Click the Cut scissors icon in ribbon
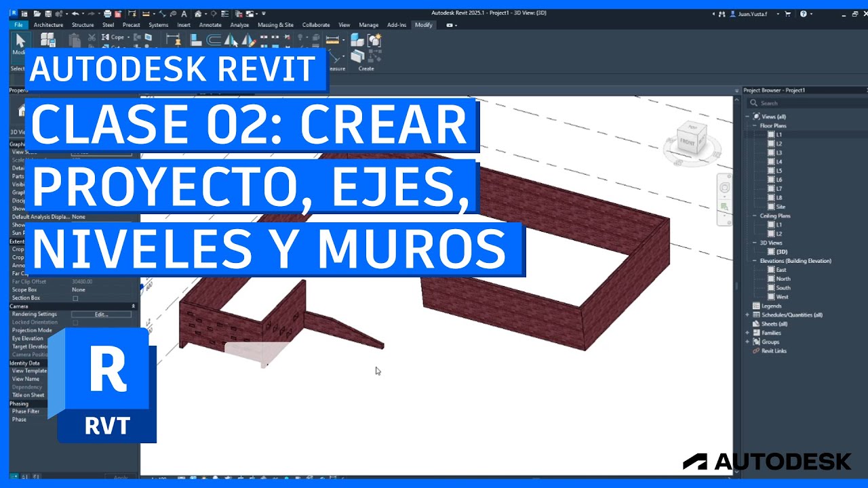This screenshot has height=488, width=868. click(92, 37)
